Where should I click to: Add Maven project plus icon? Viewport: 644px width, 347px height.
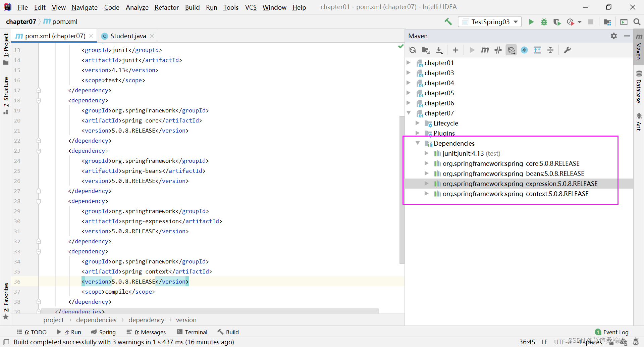tap(455, 50)
